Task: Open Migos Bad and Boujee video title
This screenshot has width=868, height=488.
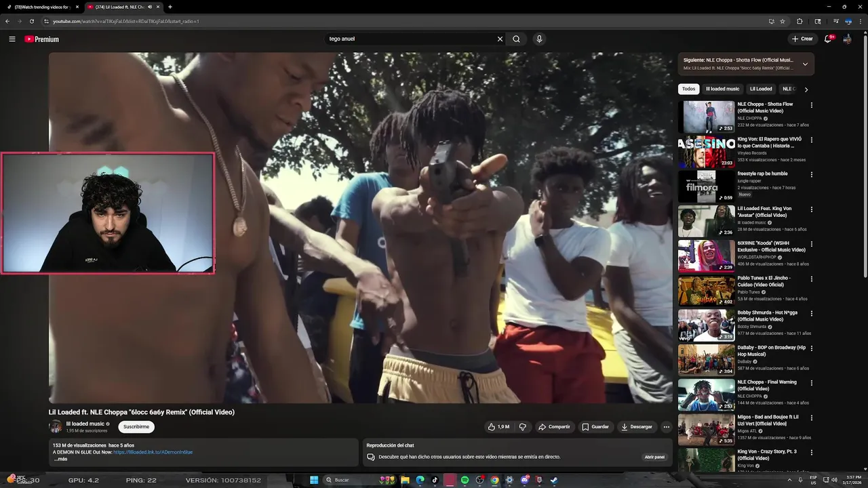Action: coord(768,420)
